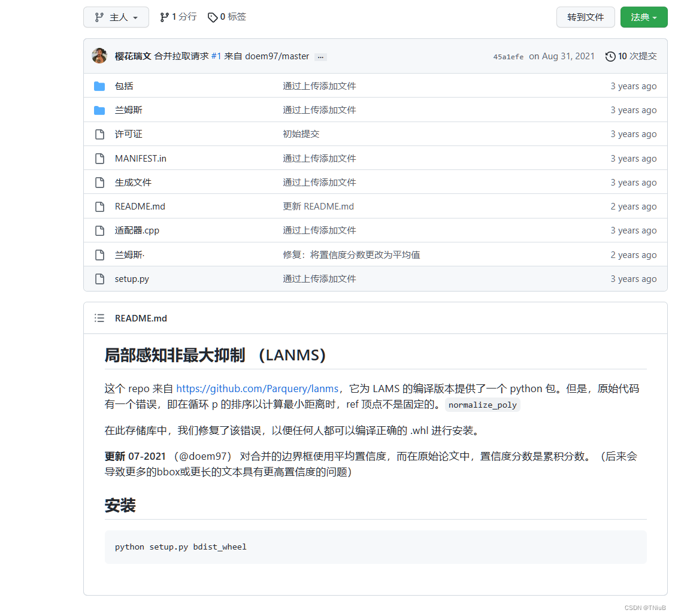This screenshot has height=616, width=675.
Task: Expand the commit message with the ellipsis
Action: [x=320, y=57]
